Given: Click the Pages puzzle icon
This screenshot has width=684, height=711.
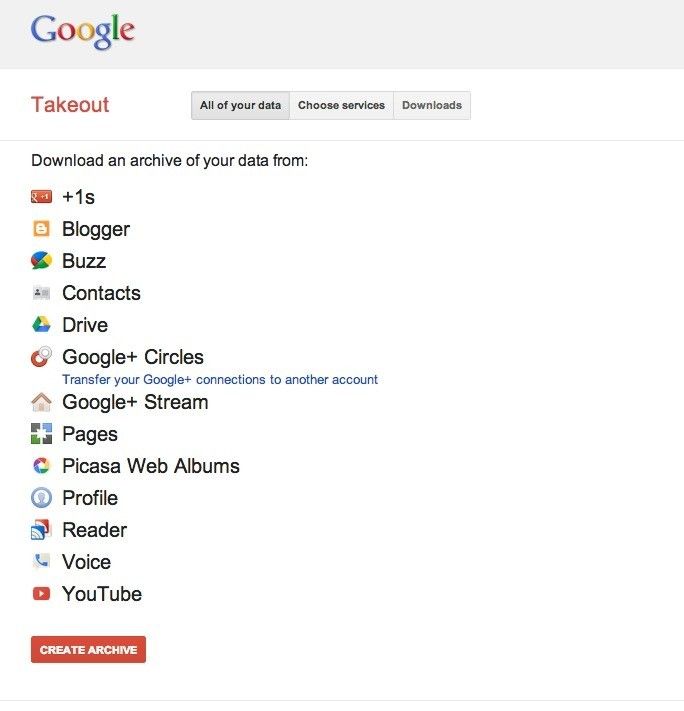Looking at the screenshot, I should 41,434.
